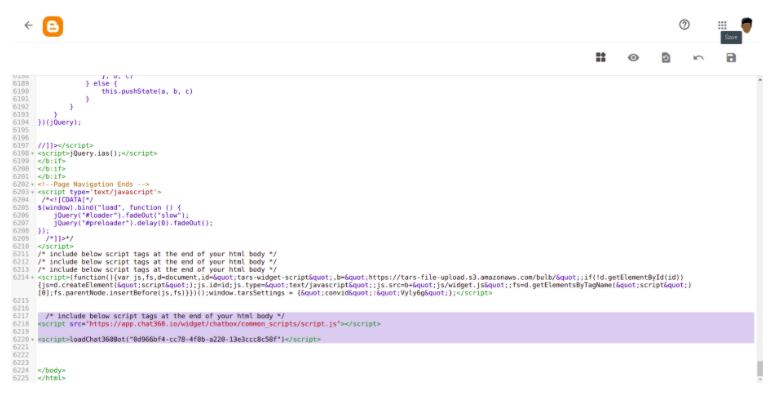Click the restore theme icon
The image size is (777, 403).
point(666,58)
